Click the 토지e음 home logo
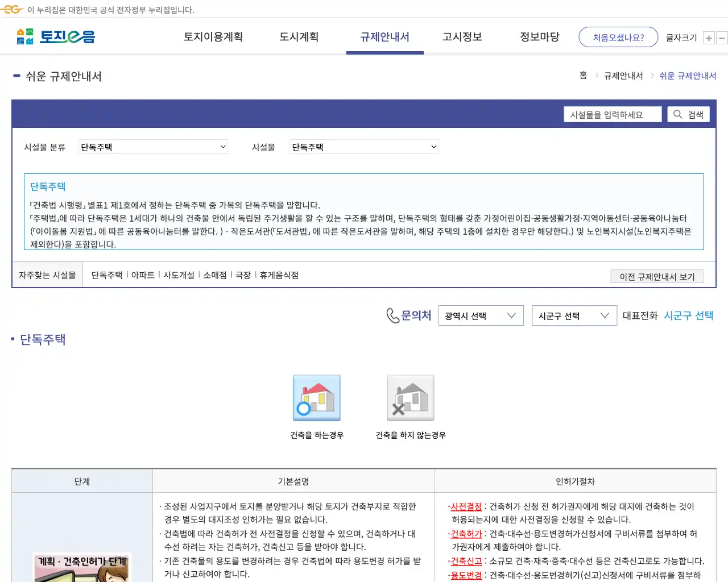 [x=55, y=36]
